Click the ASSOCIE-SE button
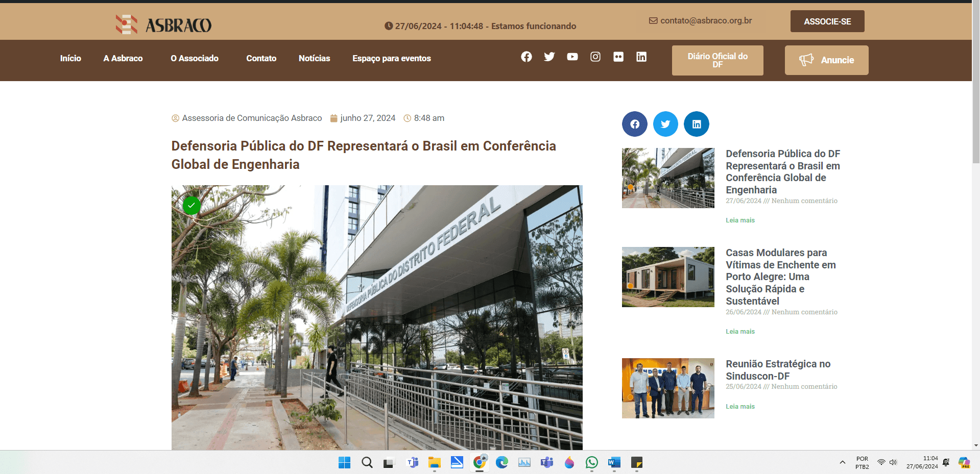This screenshot has width=980, height=474. 827,21
